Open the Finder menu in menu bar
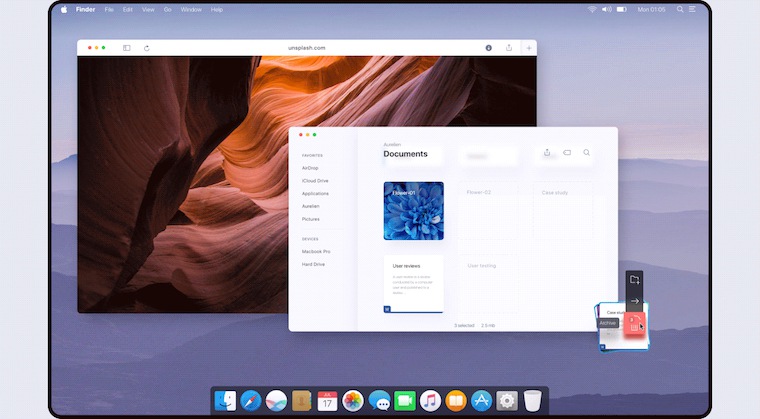760x419 pixels. pos(85,9)
